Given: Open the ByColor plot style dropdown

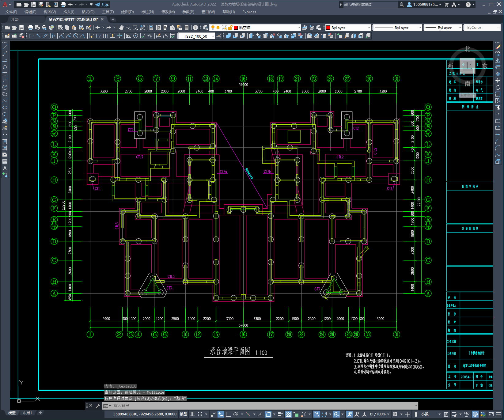Looking at the screenshot, I should (x=483, y=28).
